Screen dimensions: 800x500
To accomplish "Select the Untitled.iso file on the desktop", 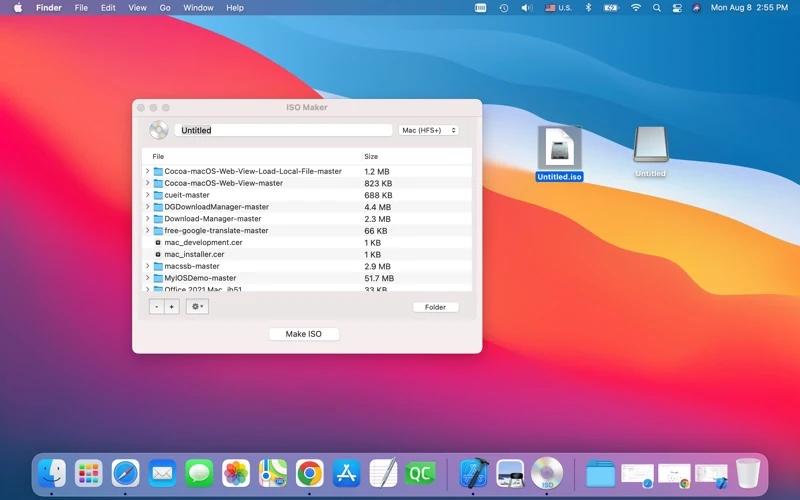I will coord(559,154).
